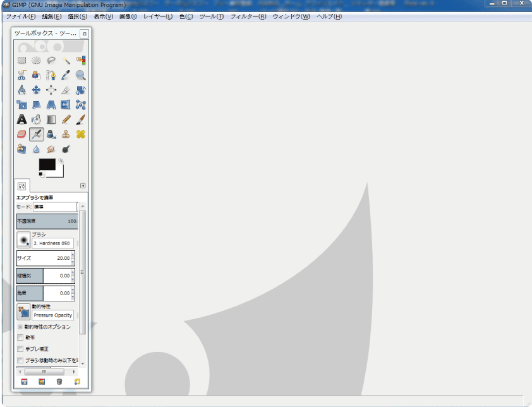Select the Paintbrush tool
This screenshot has height=407, width=532.
(81, 119)
